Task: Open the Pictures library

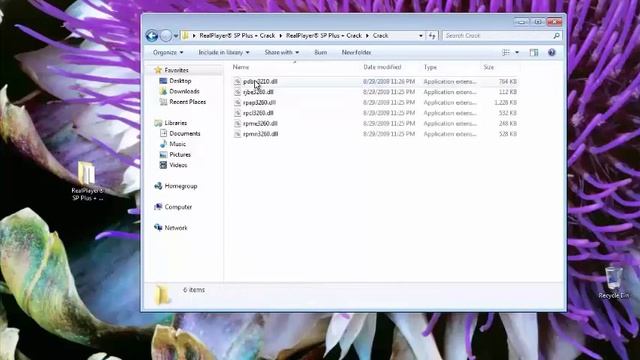Action: point(180,155)
